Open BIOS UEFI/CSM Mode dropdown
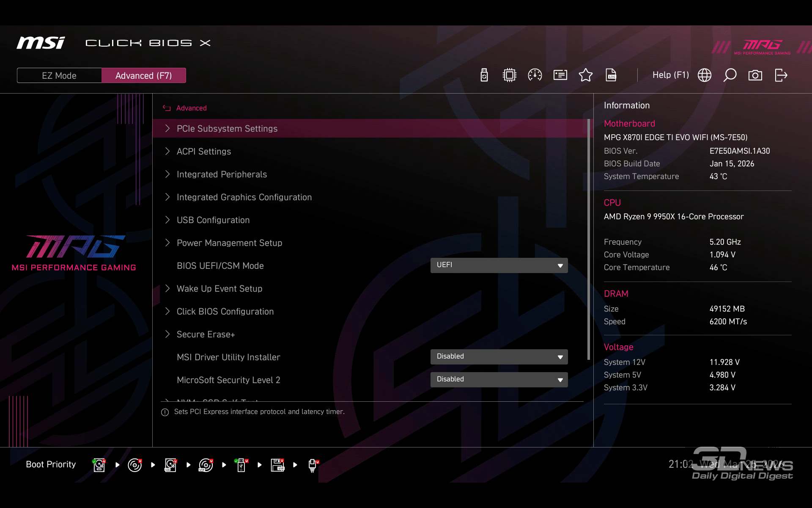812x508 pixels. [x=499, y=265]
